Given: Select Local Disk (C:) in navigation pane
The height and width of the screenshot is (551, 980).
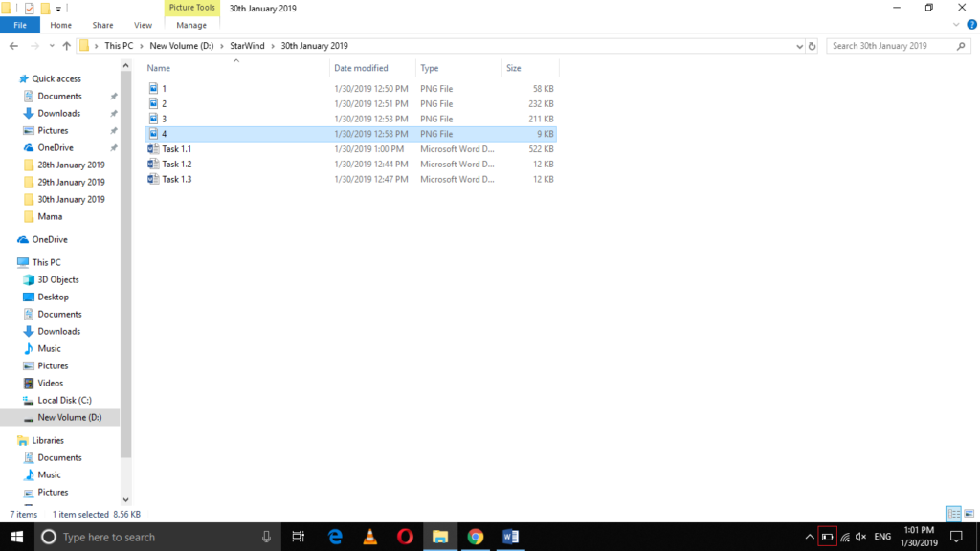Looking at the screenshot, I should coord(64,400).
